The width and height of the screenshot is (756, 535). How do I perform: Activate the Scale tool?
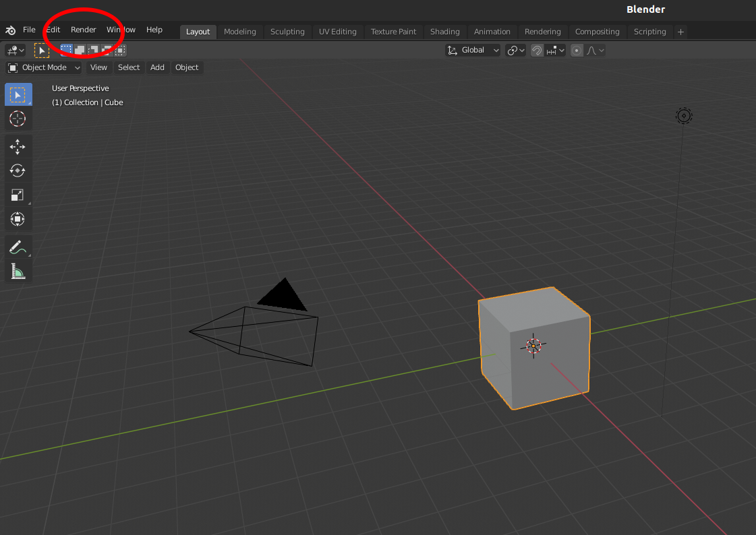pyautogui.click(x=18, y=195)
